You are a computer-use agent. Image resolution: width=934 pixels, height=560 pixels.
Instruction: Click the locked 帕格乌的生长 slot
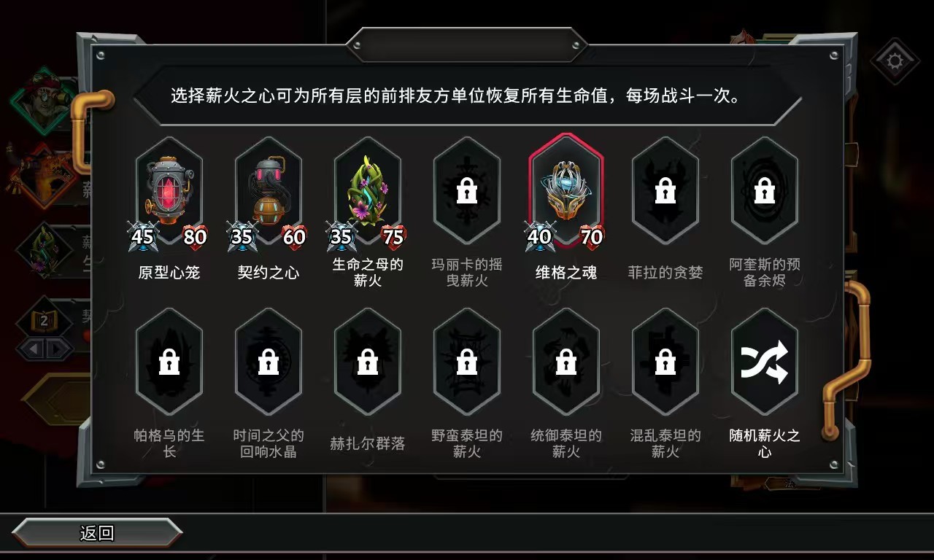pyautogui.click(x=169, y=362)
